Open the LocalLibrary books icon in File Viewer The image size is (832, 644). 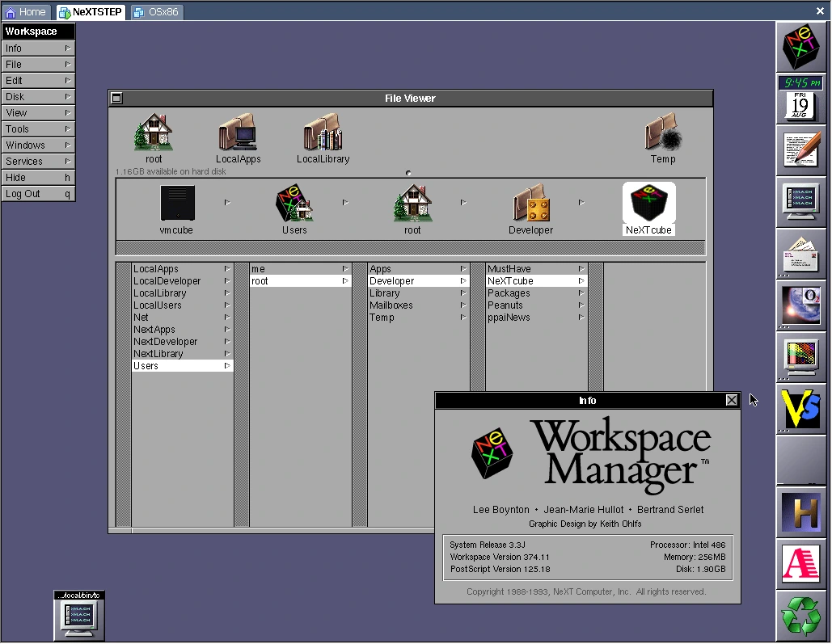pos(323,133)
